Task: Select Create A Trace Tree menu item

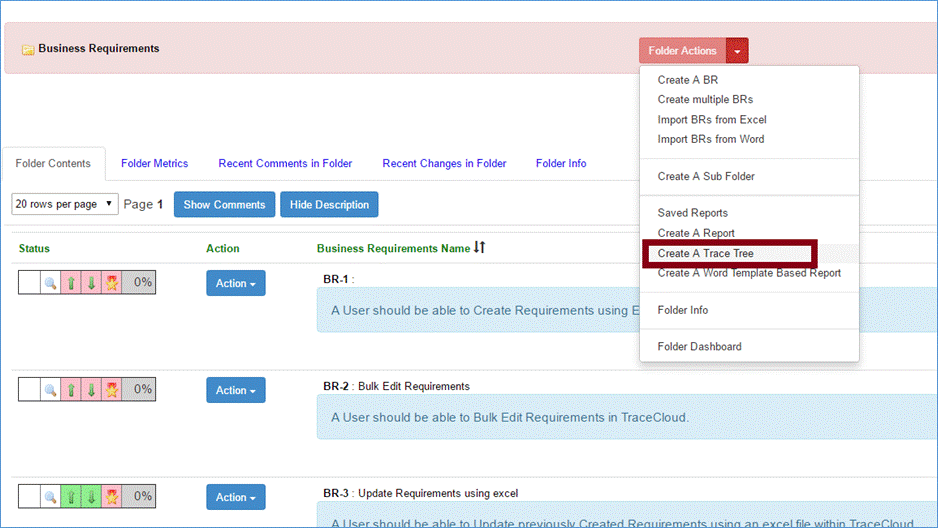Action: click(705, 254)
